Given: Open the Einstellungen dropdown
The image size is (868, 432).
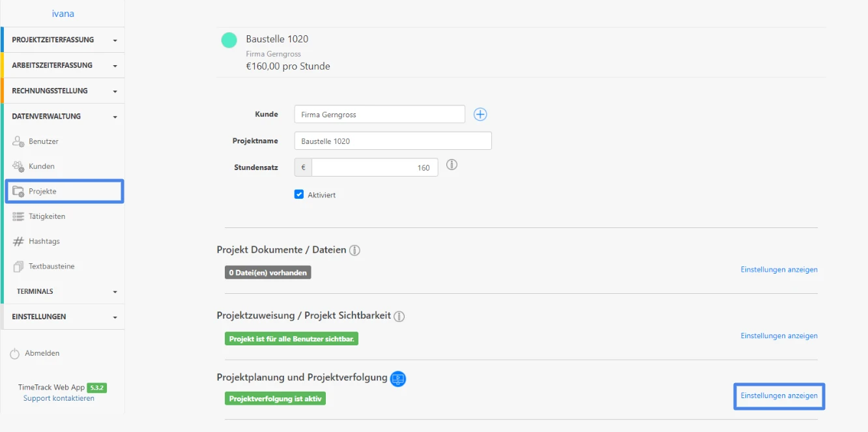Looking at the screenshot, I should (x=62, y=317).
